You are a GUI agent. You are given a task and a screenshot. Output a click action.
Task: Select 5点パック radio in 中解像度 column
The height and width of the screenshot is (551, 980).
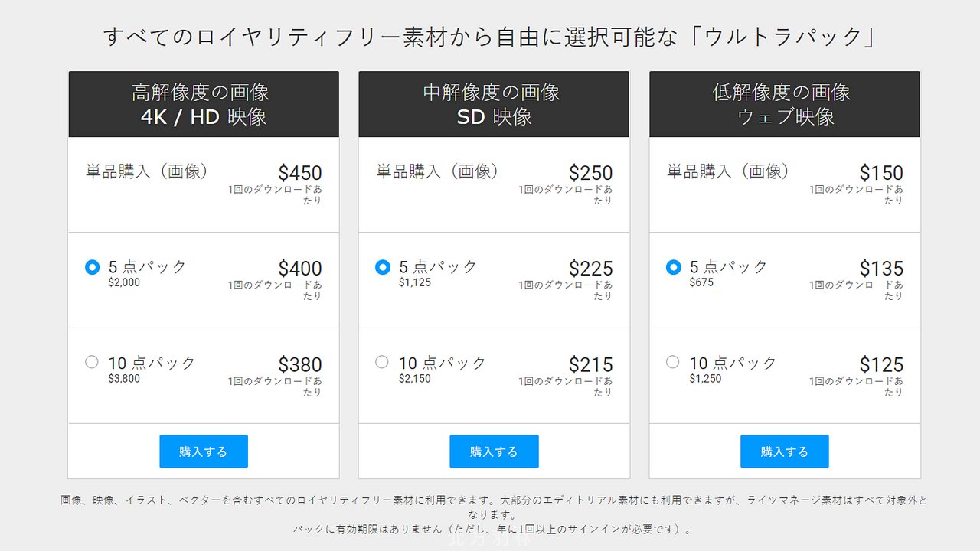click(383, 267)
